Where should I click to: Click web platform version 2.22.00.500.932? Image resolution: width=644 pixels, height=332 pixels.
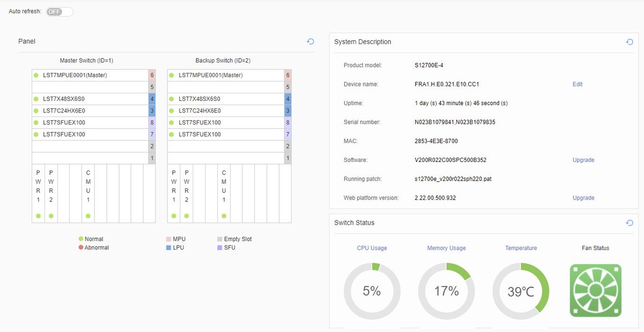point(435,198)
